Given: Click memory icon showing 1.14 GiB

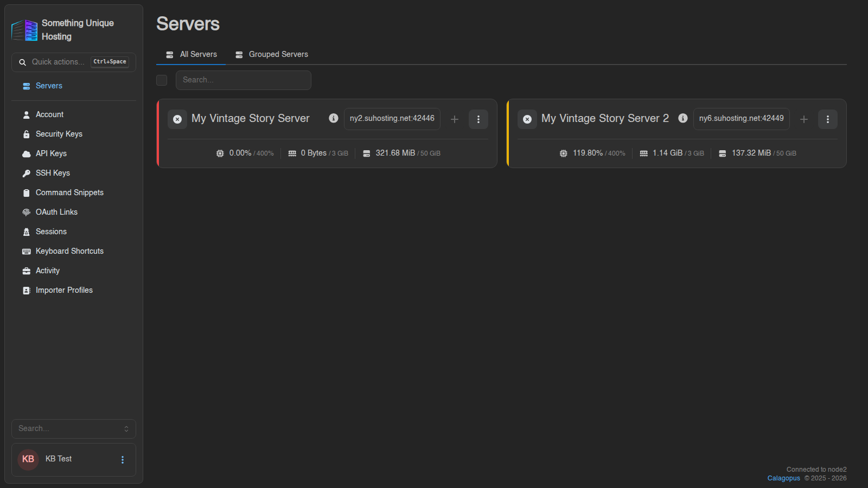Looking at the screenshot, I should tap(644, 153).
